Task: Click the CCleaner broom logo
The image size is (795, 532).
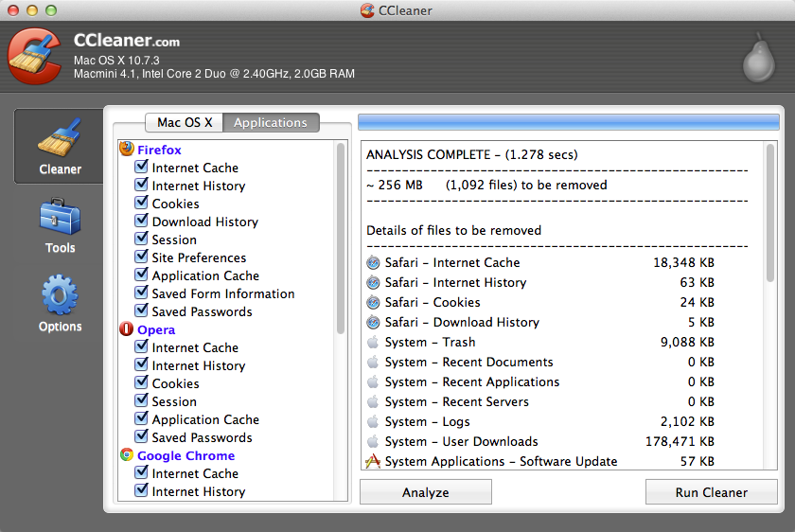Action: [x=34, y=56]
